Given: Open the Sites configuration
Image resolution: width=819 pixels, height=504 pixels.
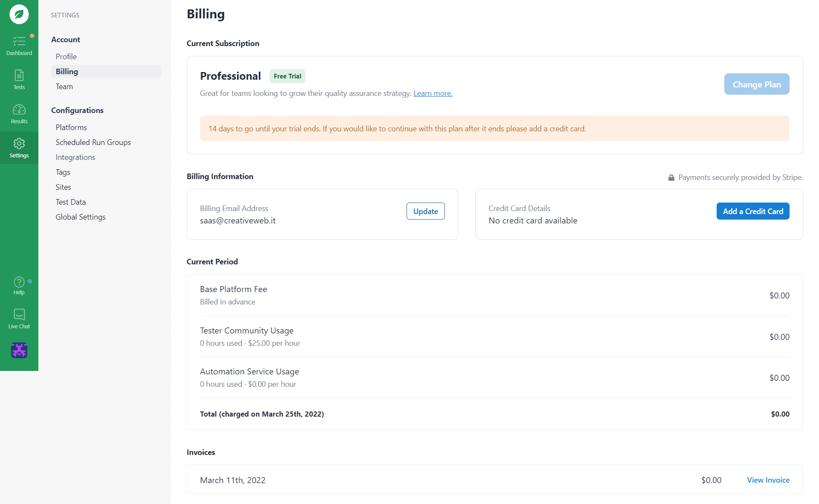Looking at the screenshot, I should [x=63, y=187].
